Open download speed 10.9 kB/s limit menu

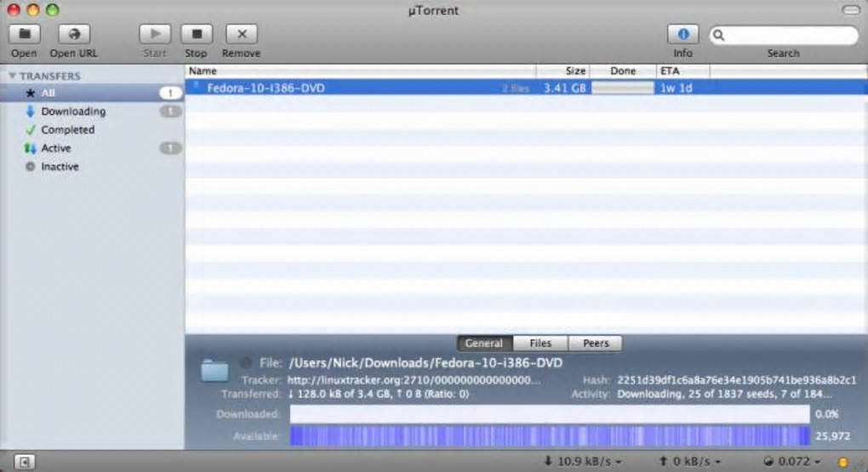583,462
